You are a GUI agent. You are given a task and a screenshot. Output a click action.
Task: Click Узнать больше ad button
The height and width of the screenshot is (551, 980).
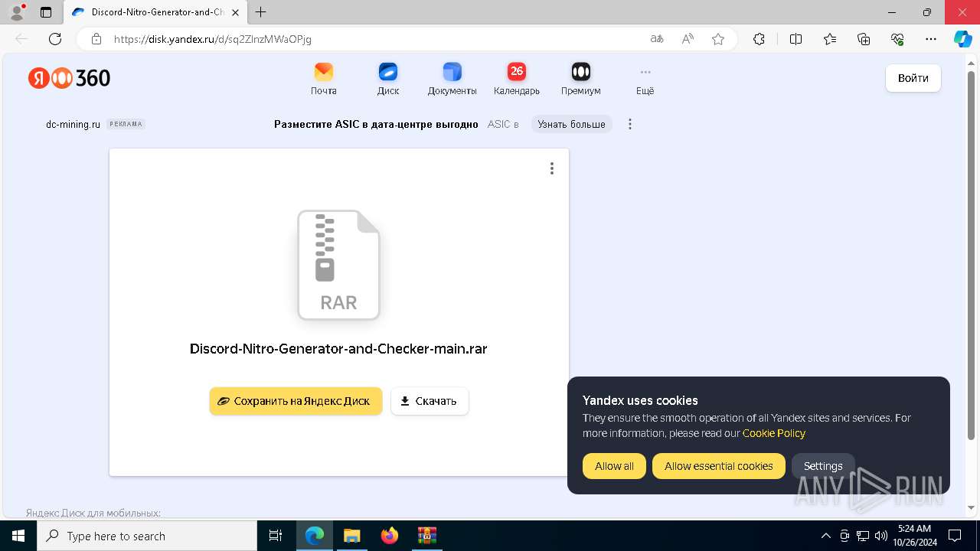click(571, 124)
